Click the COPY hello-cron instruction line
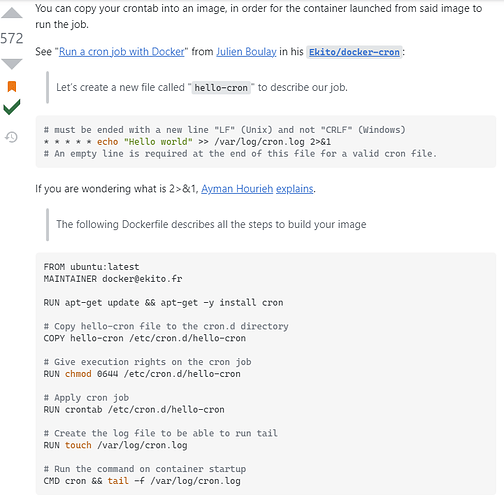 [x=145, y=338]
